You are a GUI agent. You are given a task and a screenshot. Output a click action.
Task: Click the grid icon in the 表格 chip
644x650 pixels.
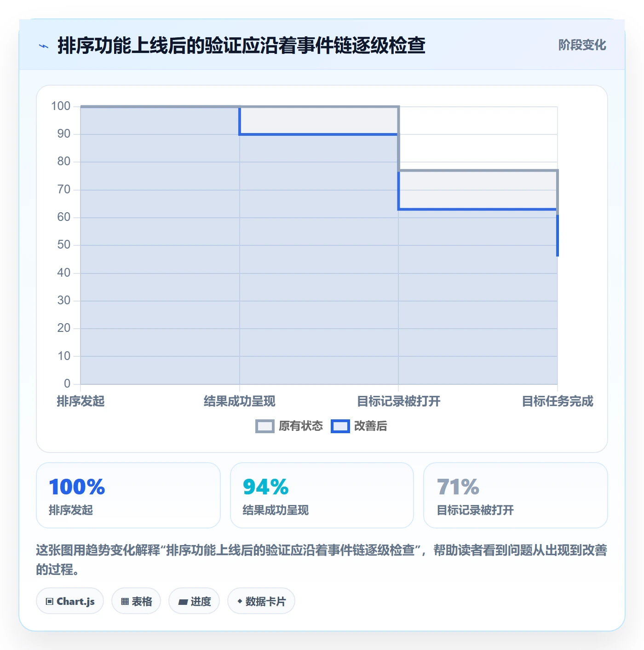[125, 601]
